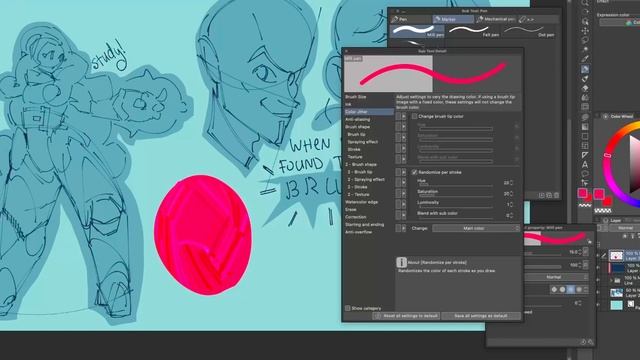Open the wrench settings icon in Tool Property
The image size is (640, 360).
(590, 342)
